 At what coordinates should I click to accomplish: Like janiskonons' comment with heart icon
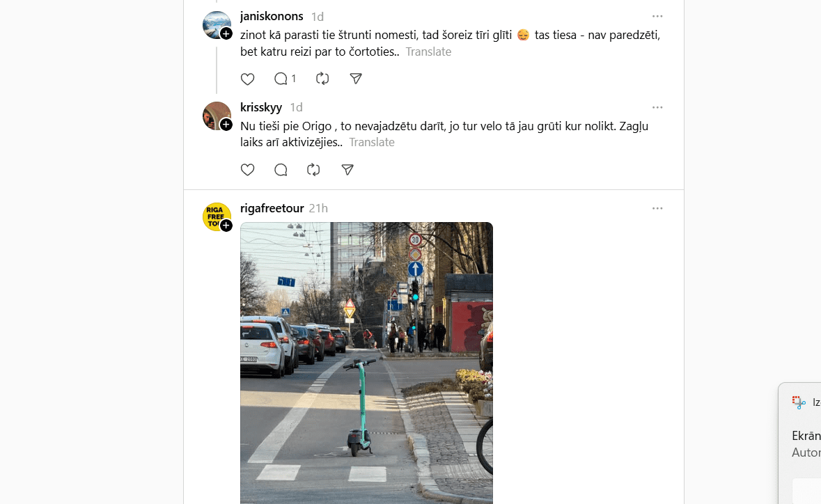point(248,79)
